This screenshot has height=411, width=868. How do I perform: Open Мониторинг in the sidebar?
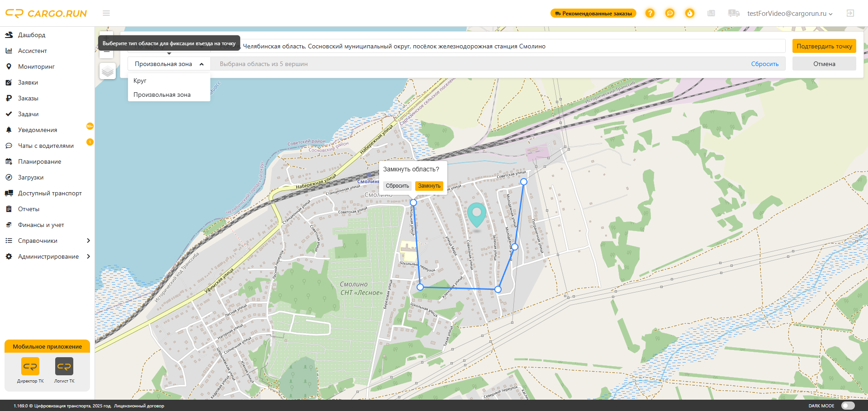(x=36, y=66)
